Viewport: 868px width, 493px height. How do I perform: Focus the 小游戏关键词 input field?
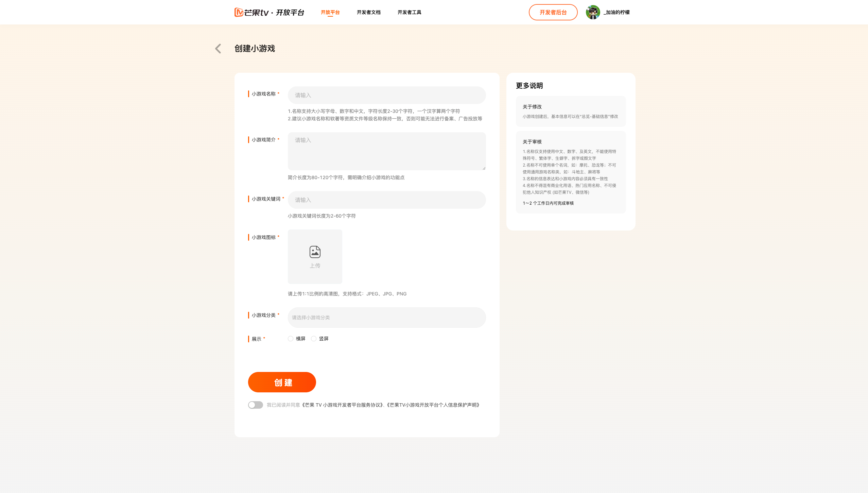click(x=386, y=200)
